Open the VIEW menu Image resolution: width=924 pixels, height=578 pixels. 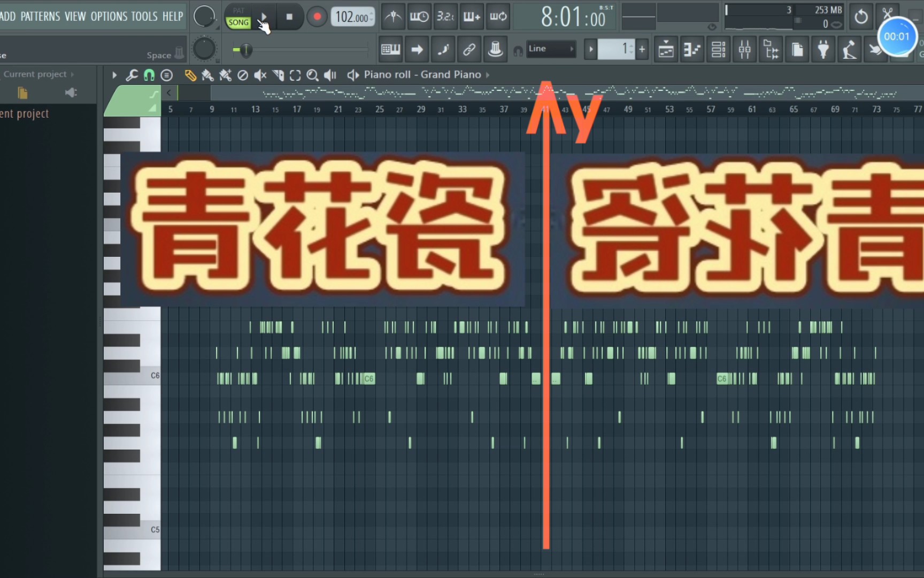coord(75,17)
